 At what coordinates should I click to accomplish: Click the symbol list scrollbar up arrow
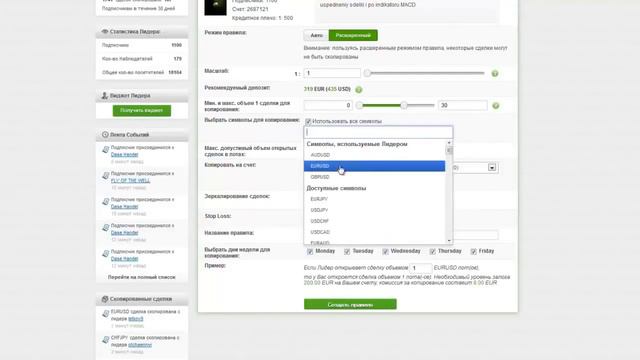[449, 143]
